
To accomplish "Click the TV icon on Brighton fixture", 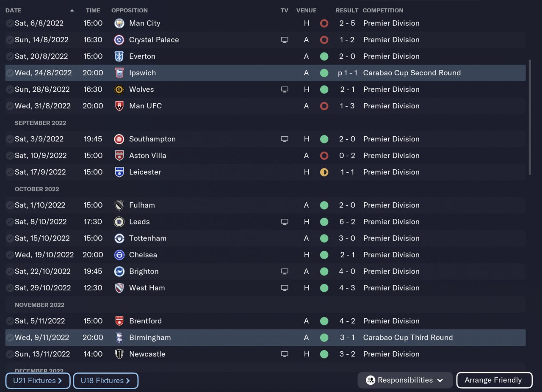I will click(285, 271).
